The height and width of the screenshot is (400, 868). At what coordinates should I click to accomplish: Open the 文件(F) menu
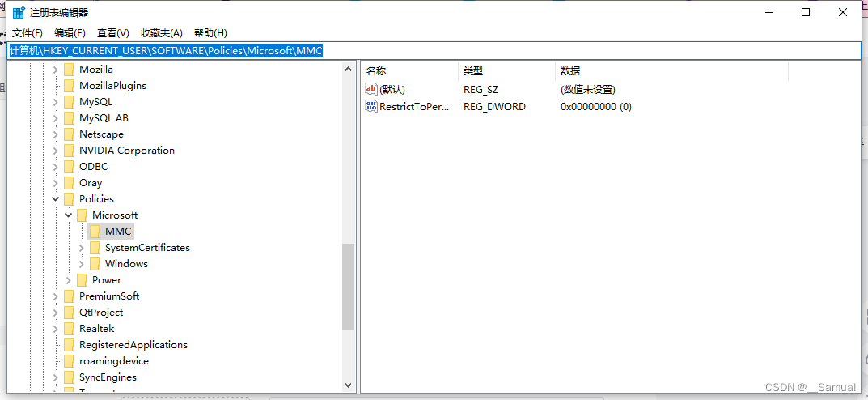28,33
